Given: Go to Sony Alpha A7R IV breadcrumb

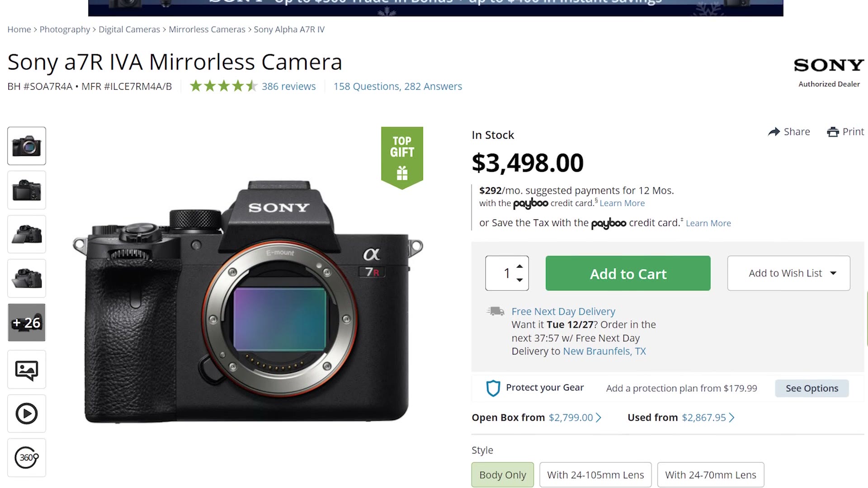Looking at the screenshot, I should point(289,29).
